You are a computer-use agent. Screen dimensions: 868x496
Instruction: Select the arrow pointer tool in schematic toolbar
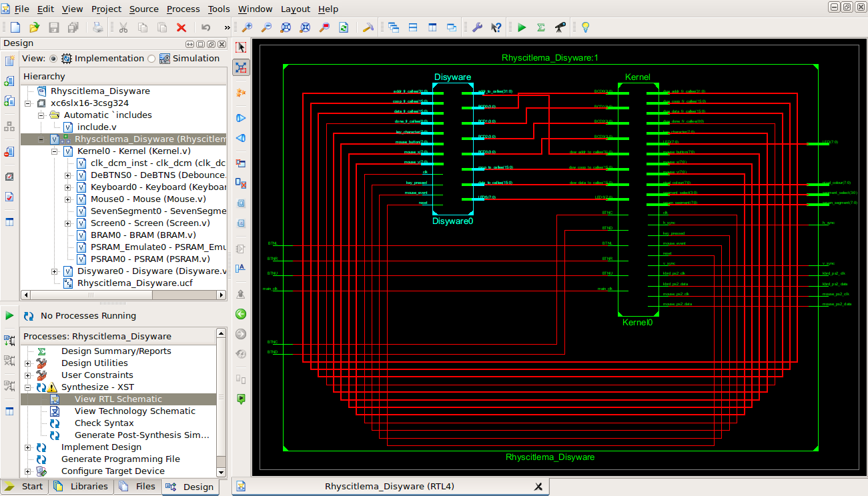[x=241, y=47]
